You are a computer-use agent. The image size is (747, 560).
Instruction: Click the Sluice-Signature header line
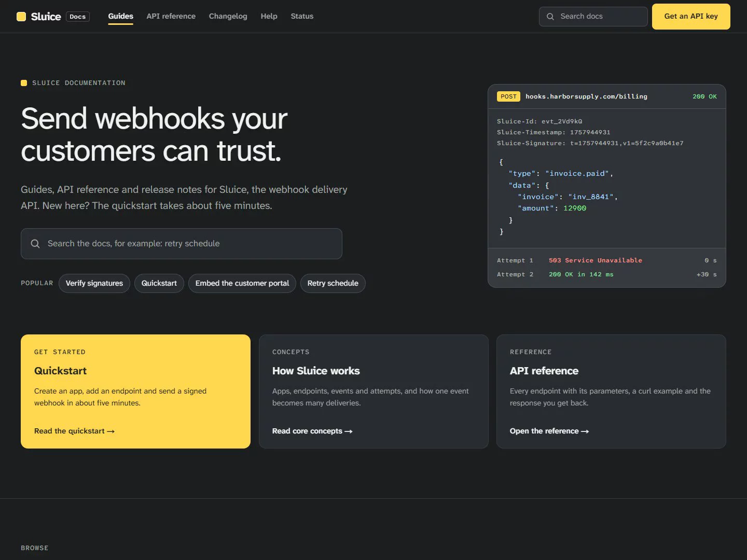[590, 143]
